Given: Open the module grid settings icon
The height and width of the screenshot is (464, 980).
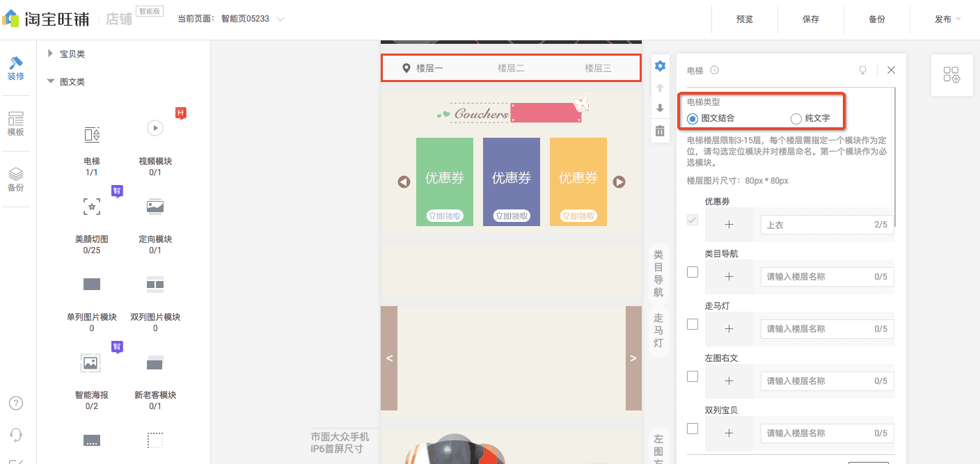Looking at the screenshot, I should (x=951, y=74).
